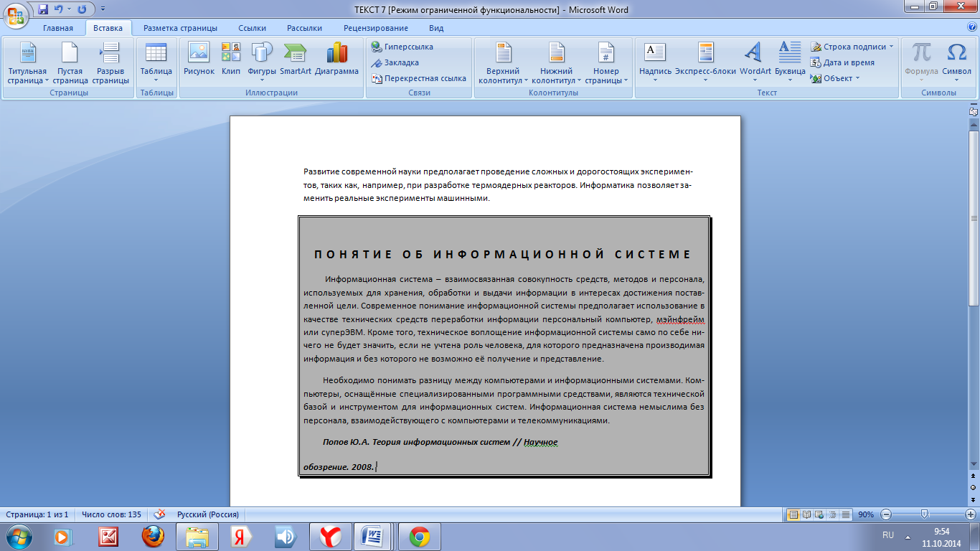The width and height of the screenshot is (980, 551).
Task: Open Число слов: 135 word count
Action: [x=111, y=514]
